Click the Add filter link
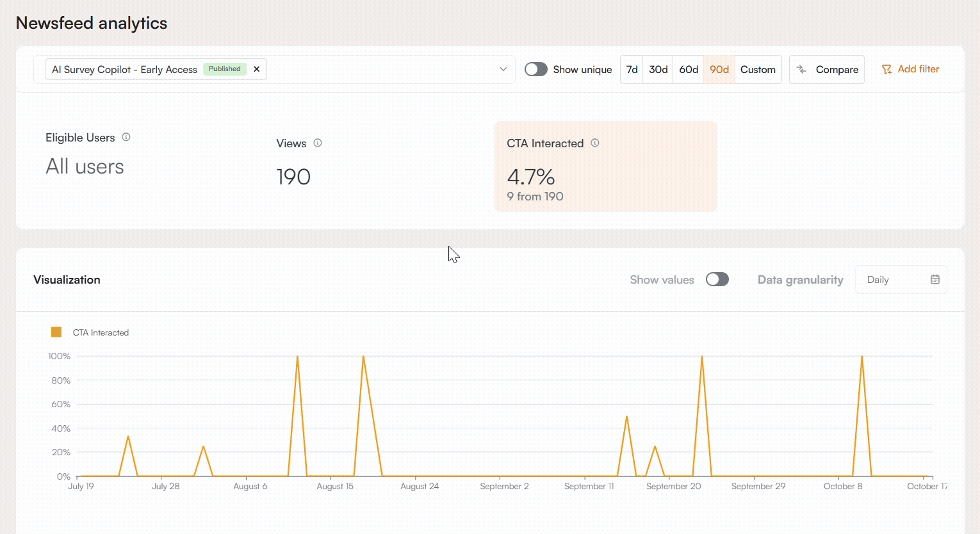This screenshot has width=980, height=534. click(918, 69)
